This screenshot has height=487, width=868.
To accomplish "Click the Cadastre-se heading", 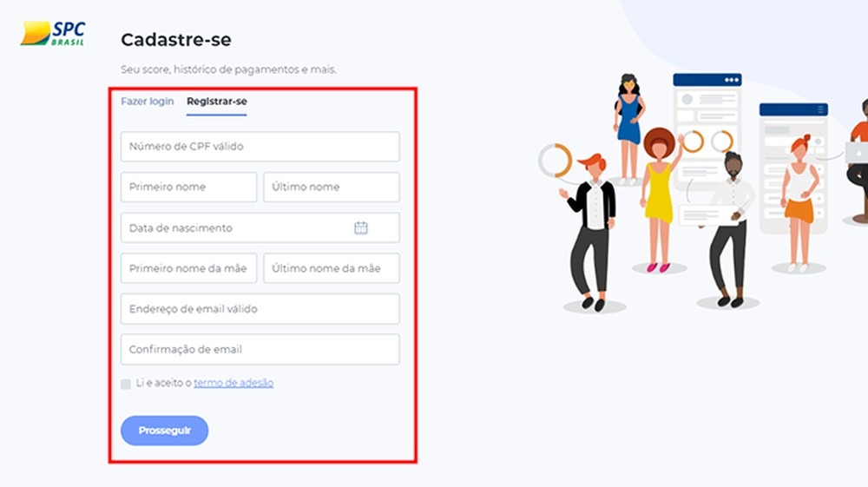I will pos(176,40).
